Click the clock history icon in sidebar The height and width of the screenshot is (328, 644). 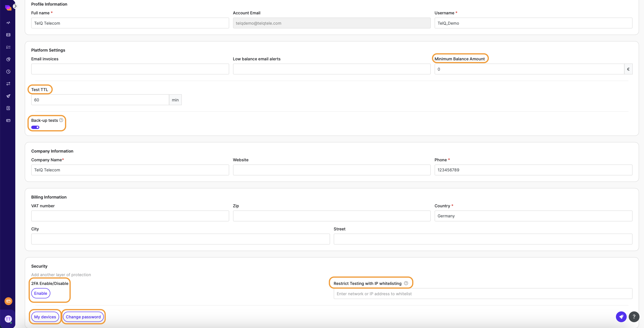point(8,72)
